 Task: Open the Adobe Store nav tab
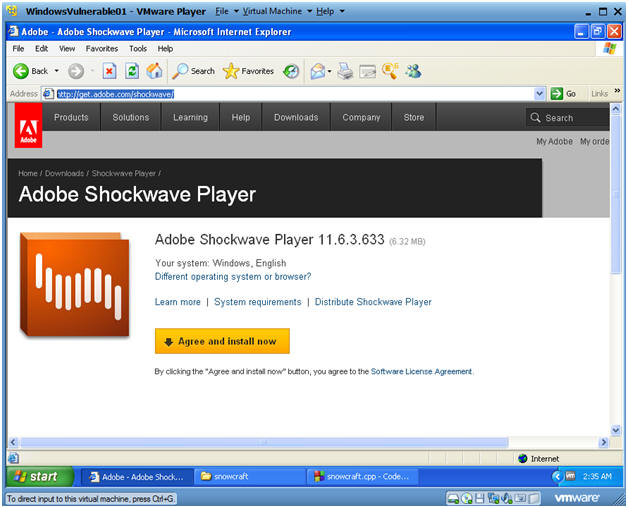414,117
